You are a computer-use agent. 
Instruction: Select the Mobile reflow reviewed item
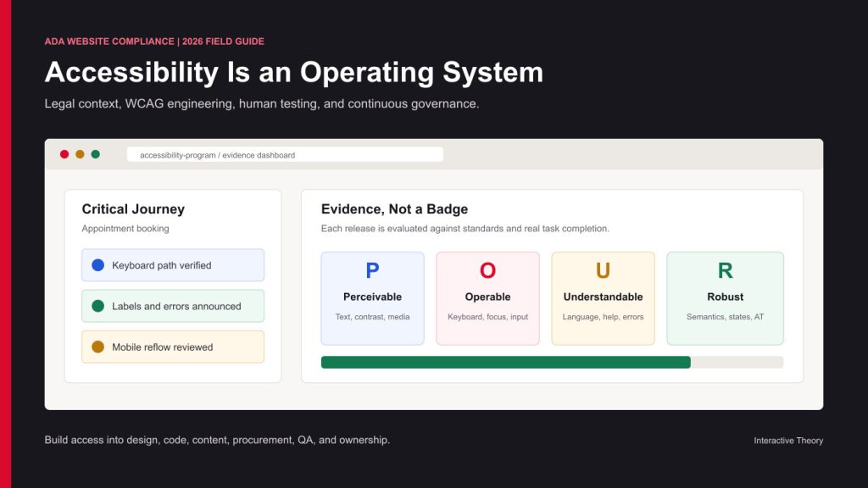pos(173,347)
